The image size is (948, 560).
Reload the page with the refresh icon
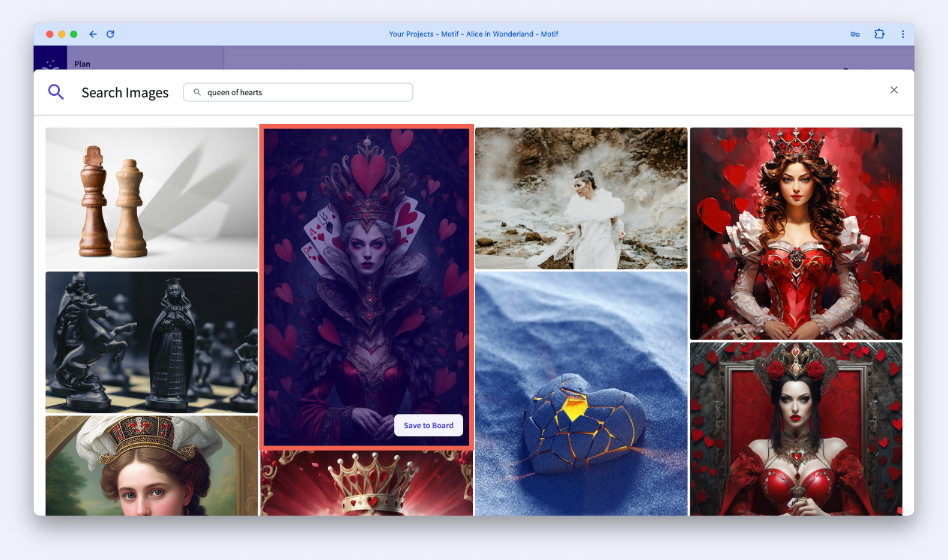[x=110, y=34]
